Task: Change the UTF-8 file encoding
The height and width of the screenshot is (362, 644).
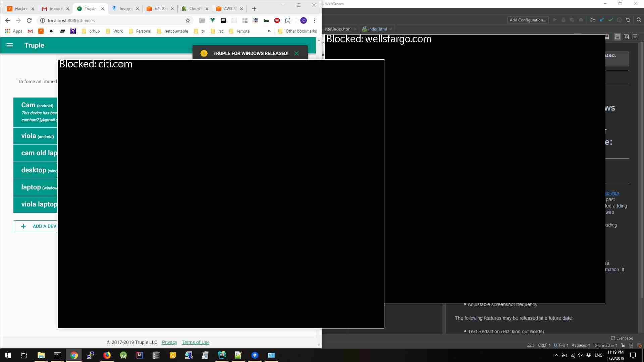Action: click(x=561, y=345)
